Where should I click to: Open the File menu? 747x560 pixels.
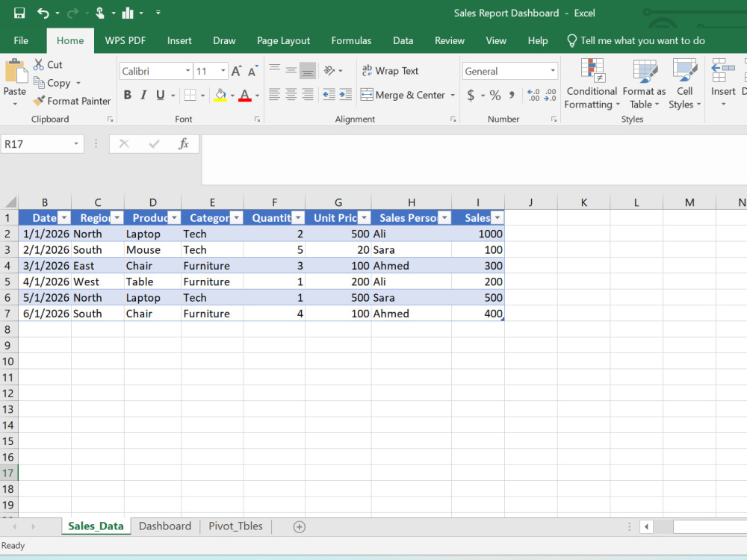[x=21, y=40]
